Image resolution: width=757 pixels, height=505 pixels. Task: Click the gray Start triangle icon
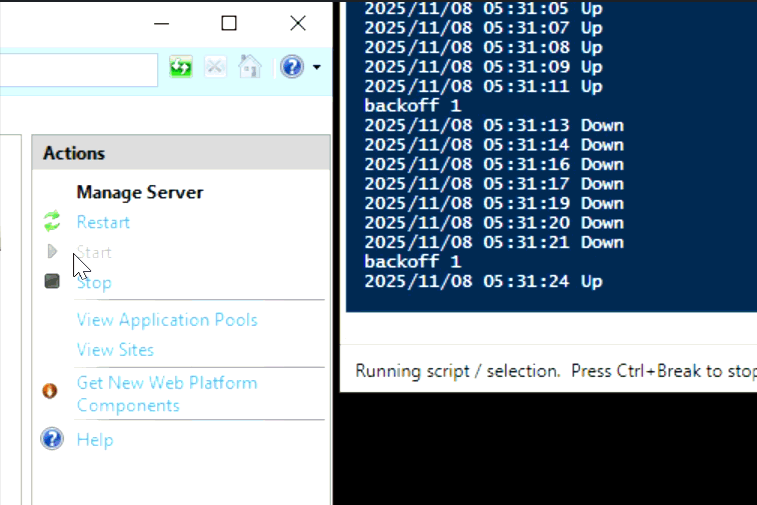point(52,252)
